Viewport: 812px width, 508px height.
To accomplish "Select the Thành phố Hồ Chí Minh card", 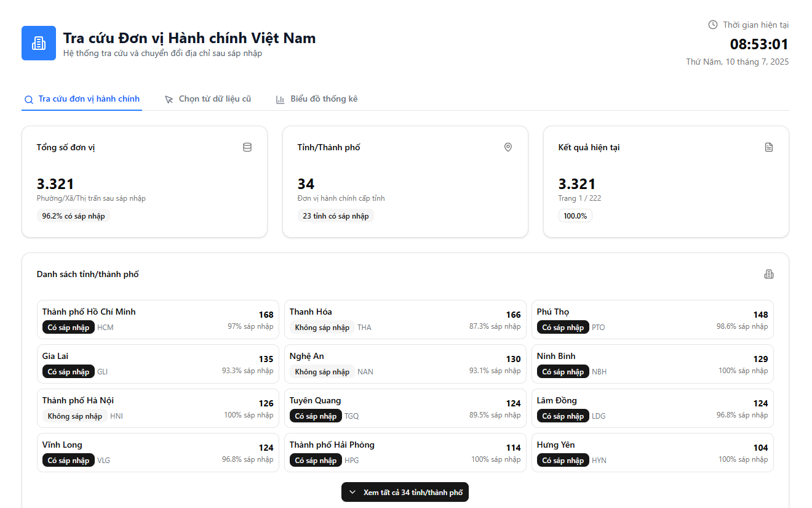I will (157, 320).
